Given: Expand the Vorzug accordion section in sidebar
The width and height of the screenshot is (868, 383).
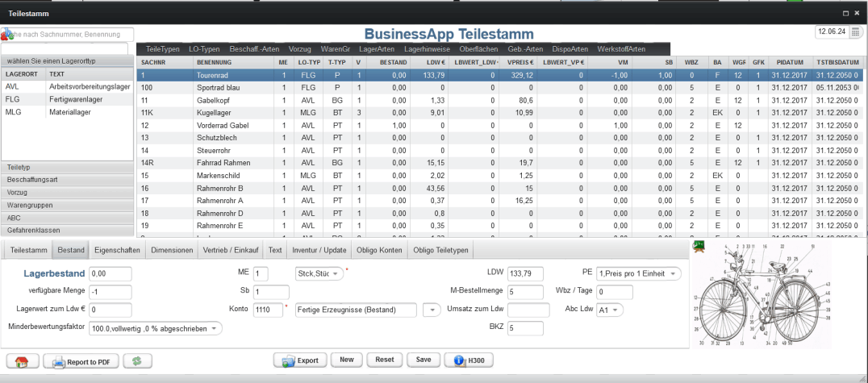Looking at the screenshot, I should click(x=68, y=193).
